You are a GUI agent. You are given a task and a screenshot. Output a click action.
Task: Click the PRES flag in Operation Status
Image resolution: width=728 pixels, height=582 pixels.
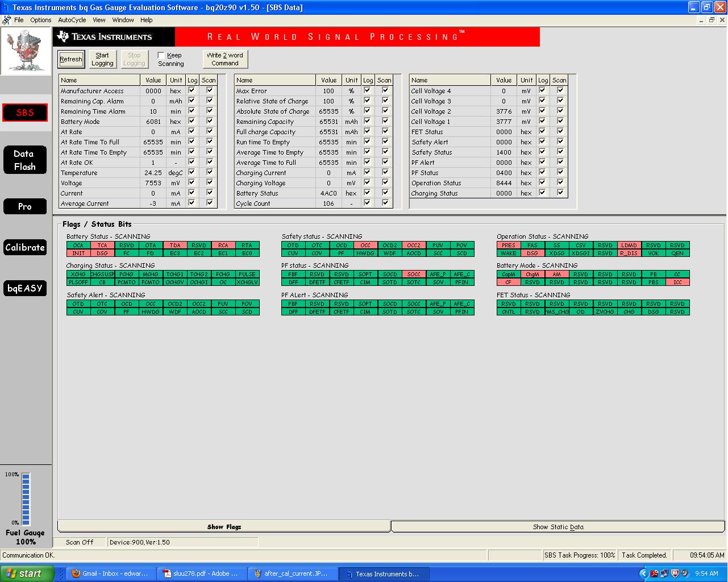509,246
